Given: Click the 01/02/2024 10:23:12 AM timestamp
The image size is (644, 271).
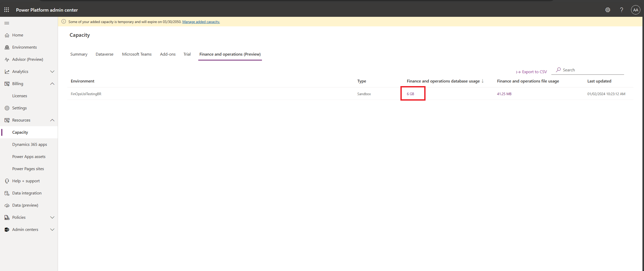Looking at the screenshot, I should (606, 94).
